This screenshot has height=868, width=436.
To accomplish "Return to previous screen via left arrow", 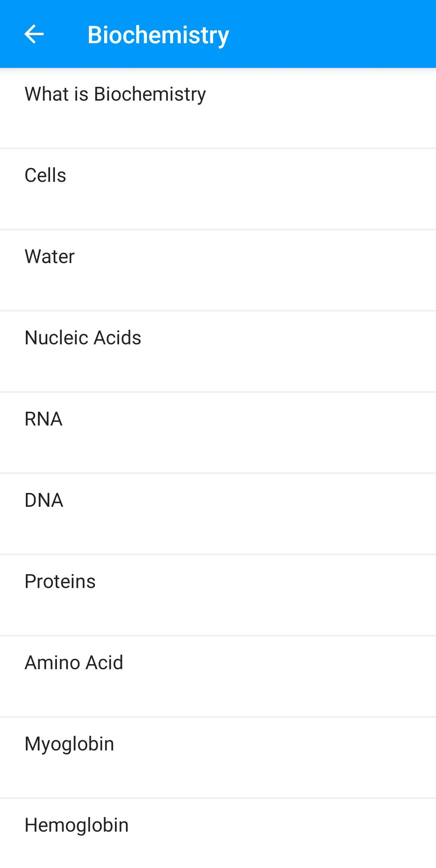I will click(x=34, y=34).
